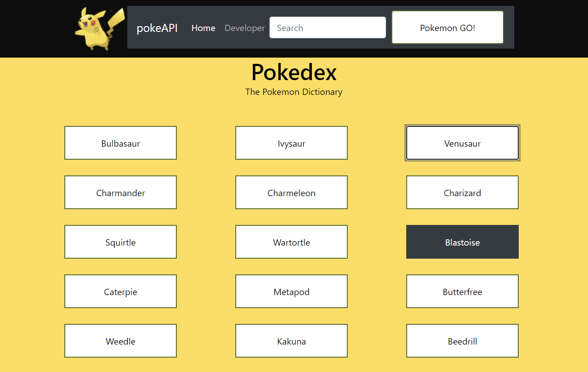Viewport: 588px width, 372px height.
Task: Choose the Venusaur button
Action: [x=462, y=143]
